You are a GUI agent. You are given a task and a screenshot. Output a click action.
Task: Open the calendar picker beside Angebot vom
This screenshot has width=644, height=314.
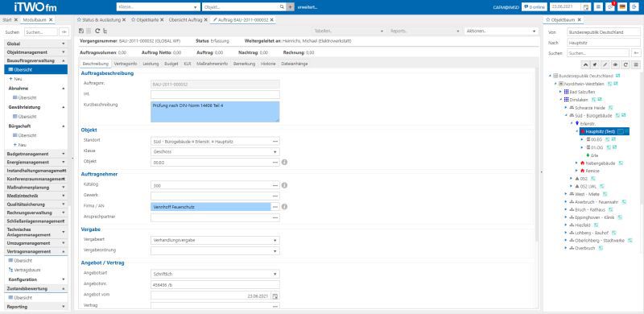pyautogui.click(x=275, y=295)
